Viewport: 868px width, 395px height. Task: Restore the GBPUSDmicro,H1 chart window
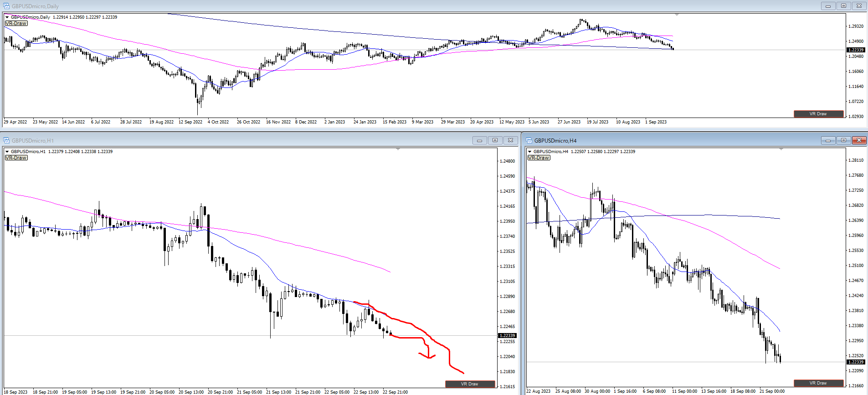coord(495,140)
